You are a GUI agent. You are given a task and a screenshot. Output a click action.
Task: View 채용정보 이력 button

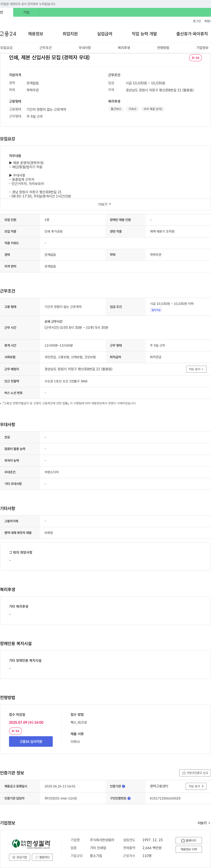point(189,849)
